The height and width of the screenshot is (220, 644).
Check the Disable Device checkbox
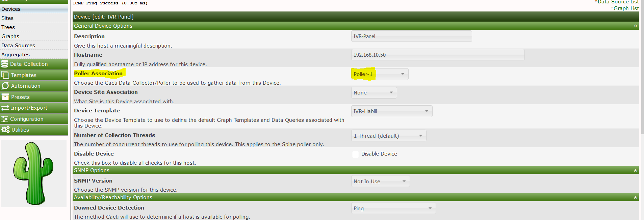coord(356,155)
